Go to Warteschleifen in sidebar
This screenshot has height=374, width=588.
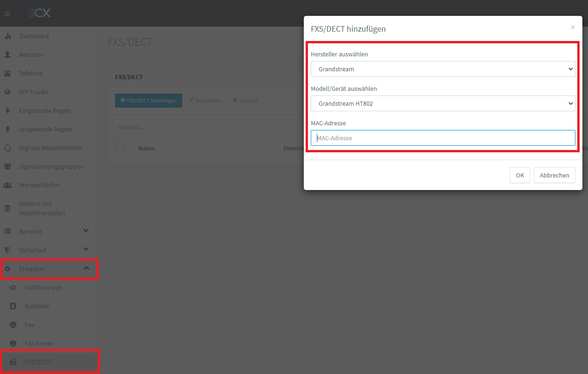tap(39, 185)
